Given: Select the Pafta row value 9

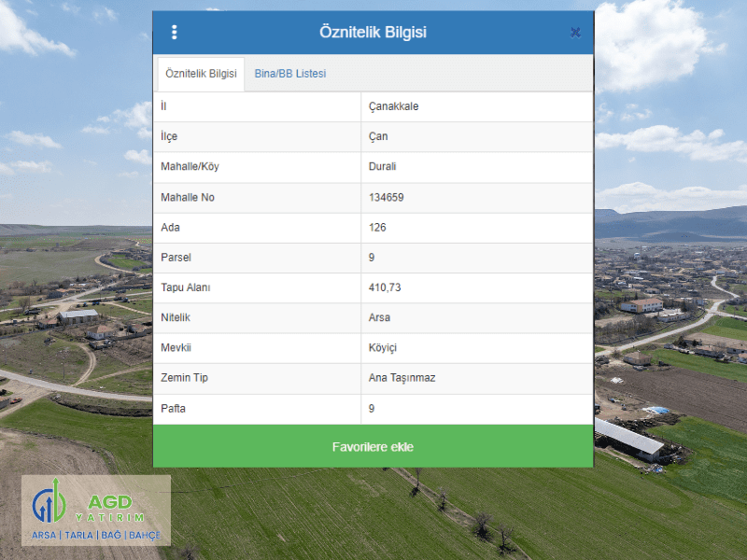Looking at the screenshot, I should click(x=372, y=409).
